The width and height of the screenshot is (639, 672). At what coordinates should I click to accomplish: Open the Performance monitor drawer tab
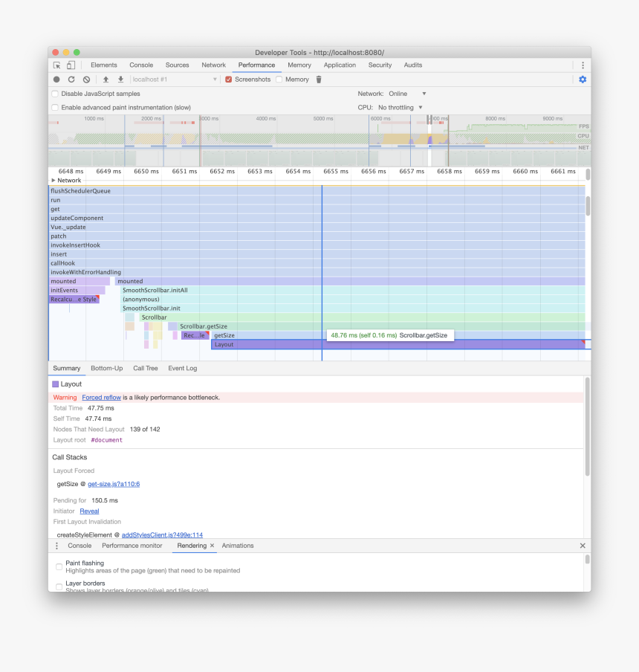coord(132,546)
